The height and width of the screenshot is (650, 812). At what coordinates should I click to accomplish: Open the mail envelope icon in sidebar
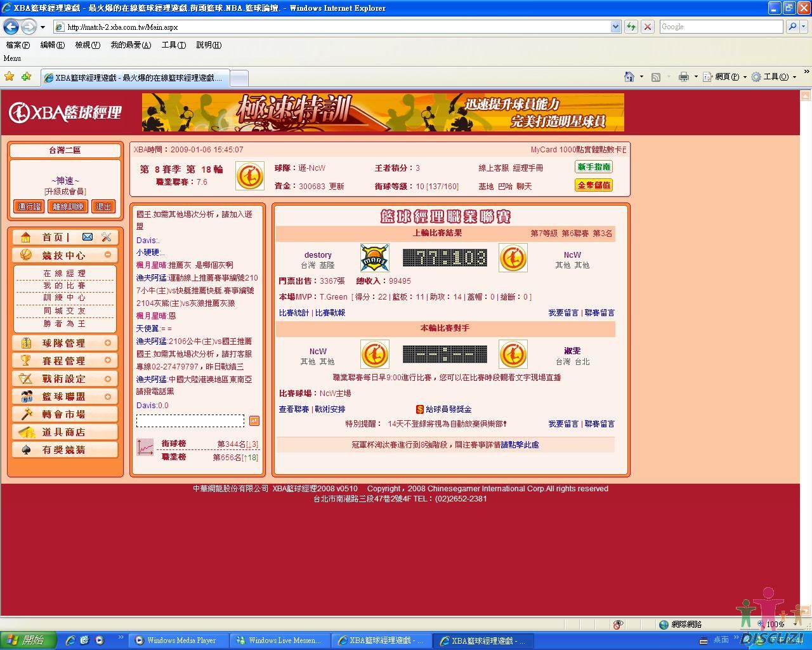pos(88,237)
